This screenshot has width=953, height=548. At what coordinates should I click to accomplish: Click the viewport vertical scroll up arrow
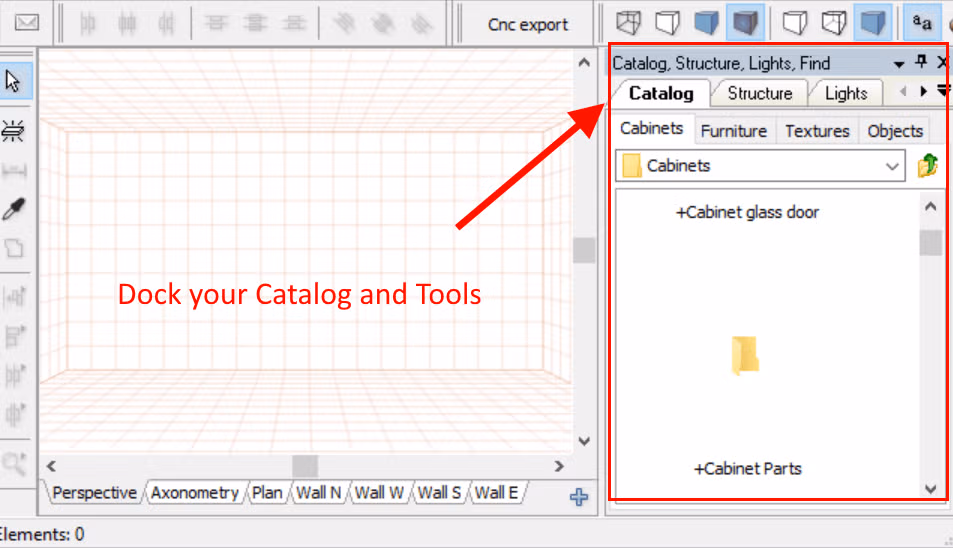[x=584, y=62]
